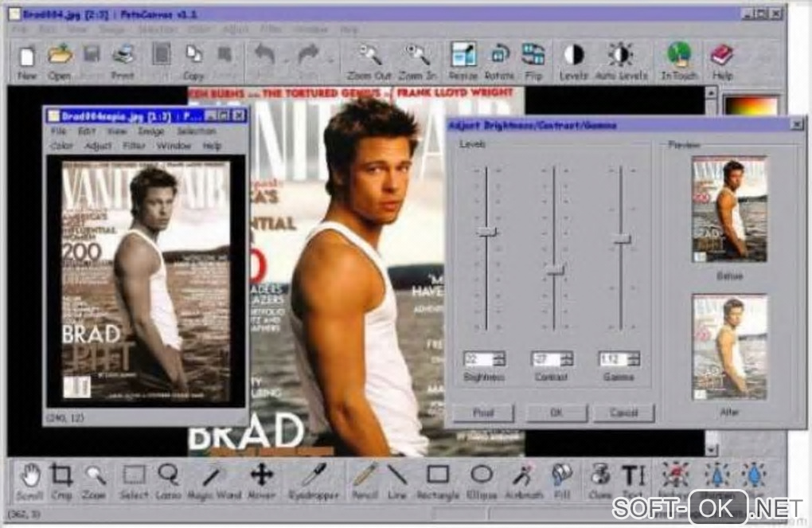Open Selection menu in sepia image window
Image resolution: width=812 pixels, height=528 pixels.
197,131
